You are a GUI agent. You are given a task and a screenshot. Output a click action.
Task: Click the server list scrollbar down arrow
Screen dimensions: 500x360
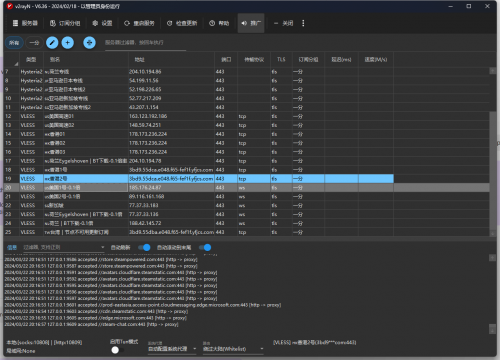click(492, 233)
